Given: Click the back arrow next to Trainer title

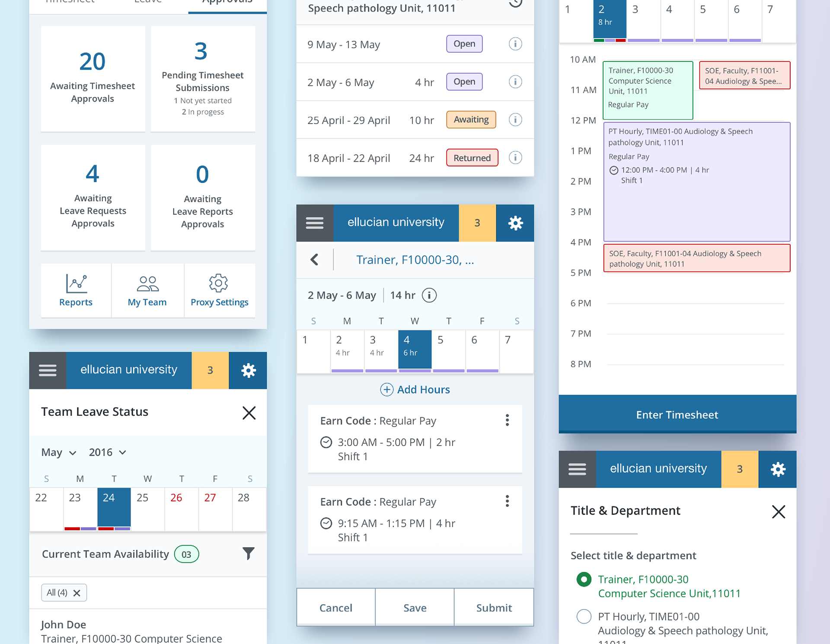Looking at the screenshot, I should [314, 260].
